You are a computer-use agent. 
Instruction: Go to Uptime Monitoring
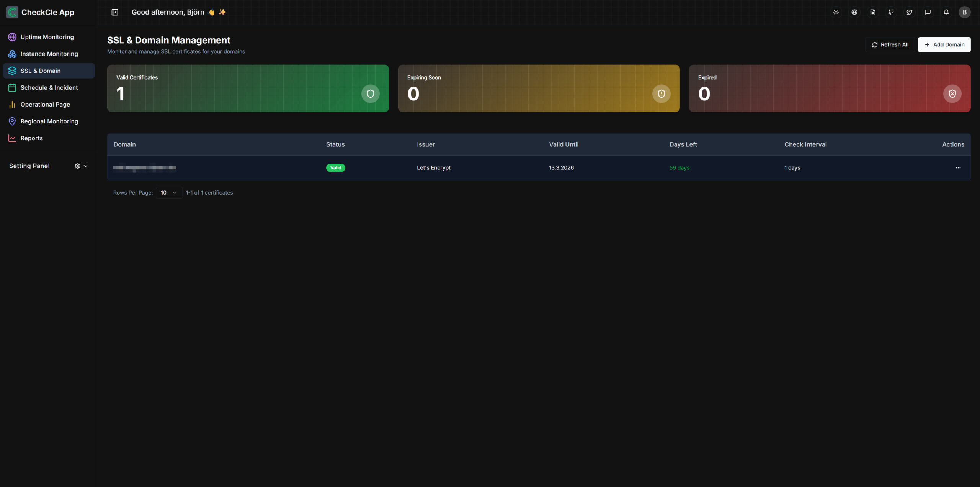(x=47, y=37)
